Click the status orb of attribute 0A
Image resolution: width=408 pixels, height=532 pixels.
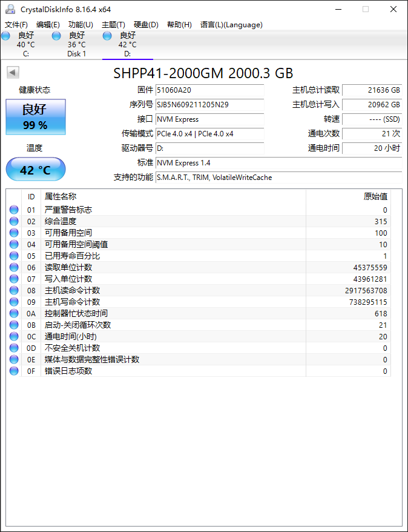pos(14,314)
